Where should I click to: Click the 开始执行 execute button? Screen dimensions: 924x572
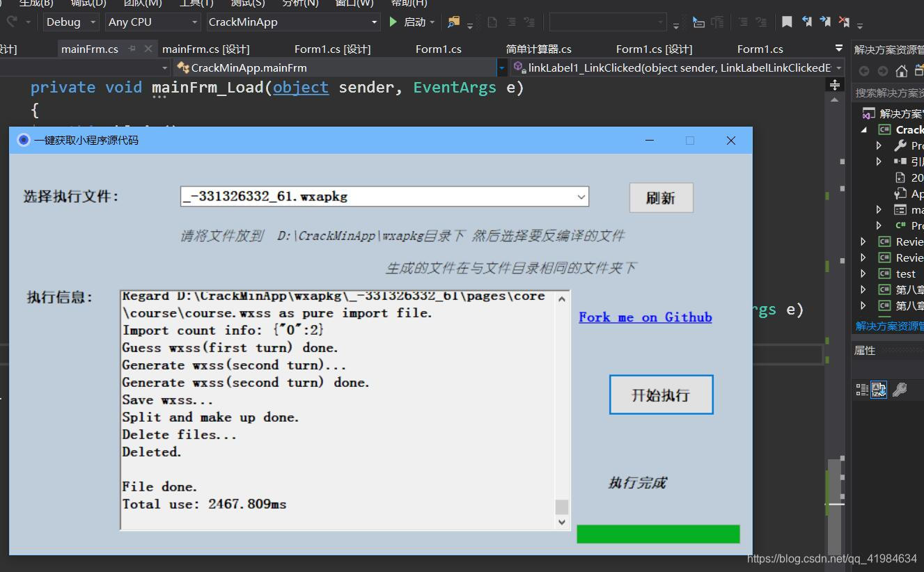click(660, 394)
